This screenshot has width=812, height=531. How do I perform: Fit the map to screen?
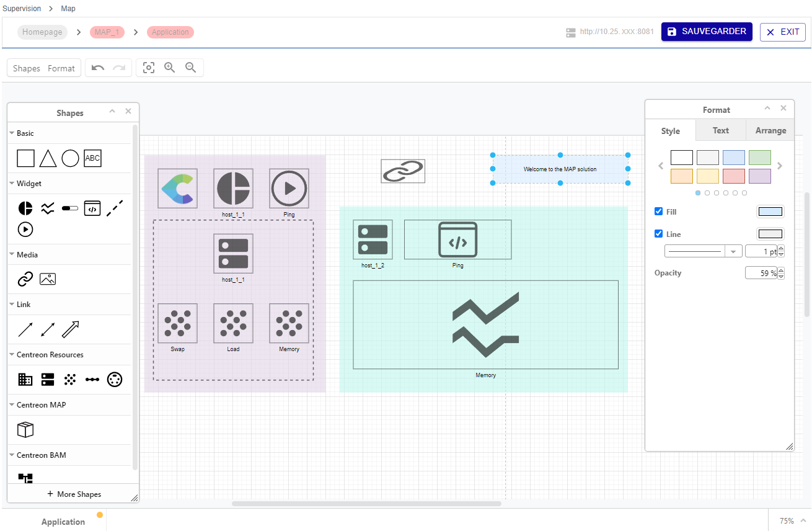click(x=149, y=68)
